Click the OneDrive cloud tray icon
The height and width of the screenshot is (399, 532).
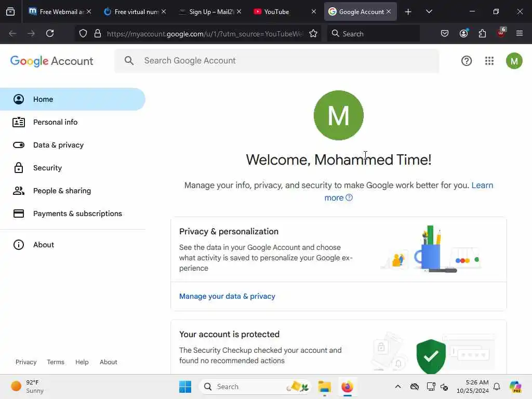point(414,387)
